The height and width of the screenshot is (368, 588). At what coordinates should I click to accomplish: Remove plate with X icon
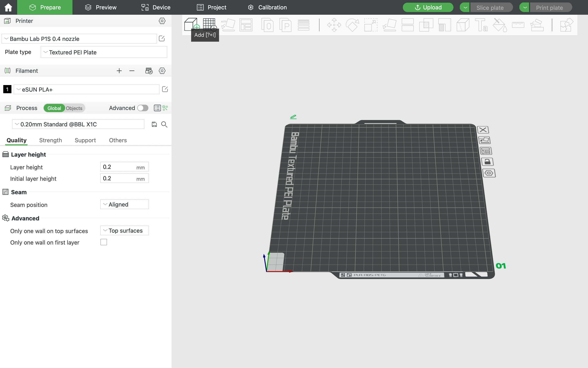(x=483, y=130)
